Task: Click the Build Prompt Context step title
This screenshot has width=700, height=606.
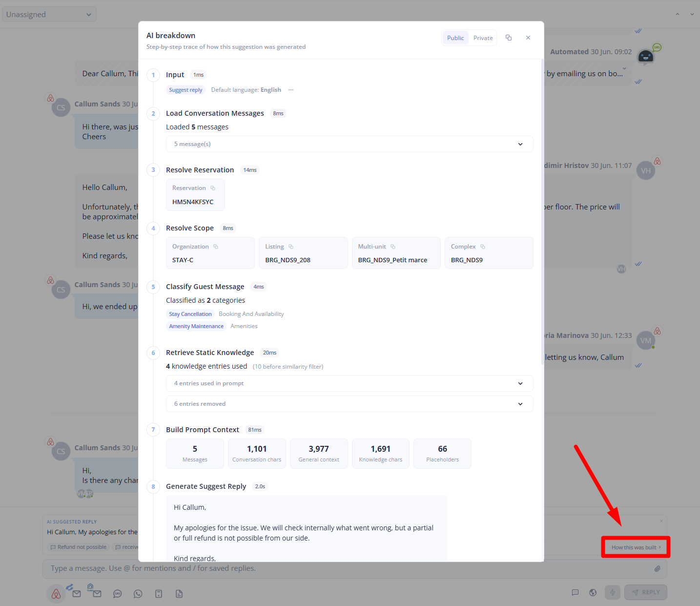Action: point(203,430)
